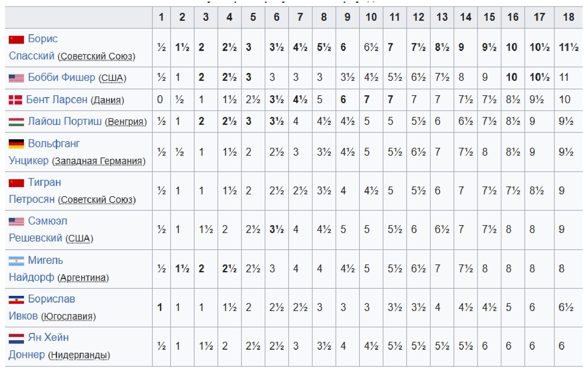Click the round 18 column header
The image size is (588, 372).
pyautogui.click(x=568, y=17)
